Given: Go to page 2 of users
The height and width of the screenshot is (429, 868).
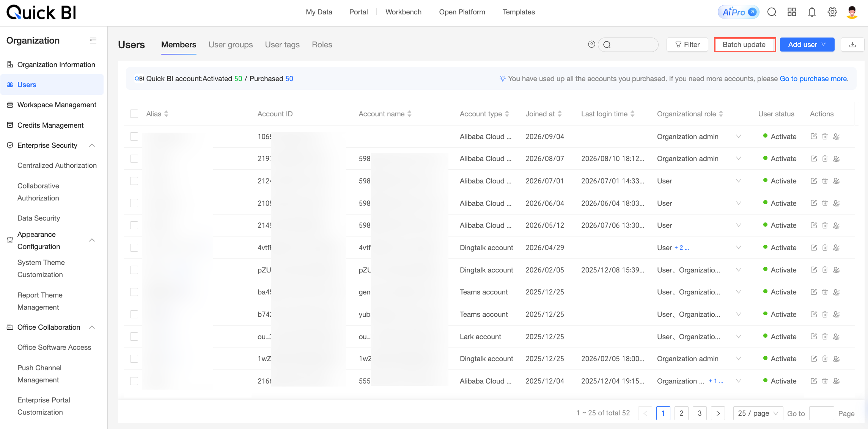Looking at the screenshot, I should tap(681, 413).
